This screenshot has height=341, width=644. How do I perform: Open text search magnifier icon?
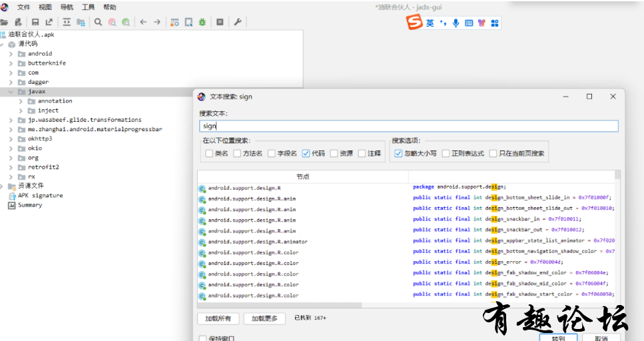[x=98, y=22]
